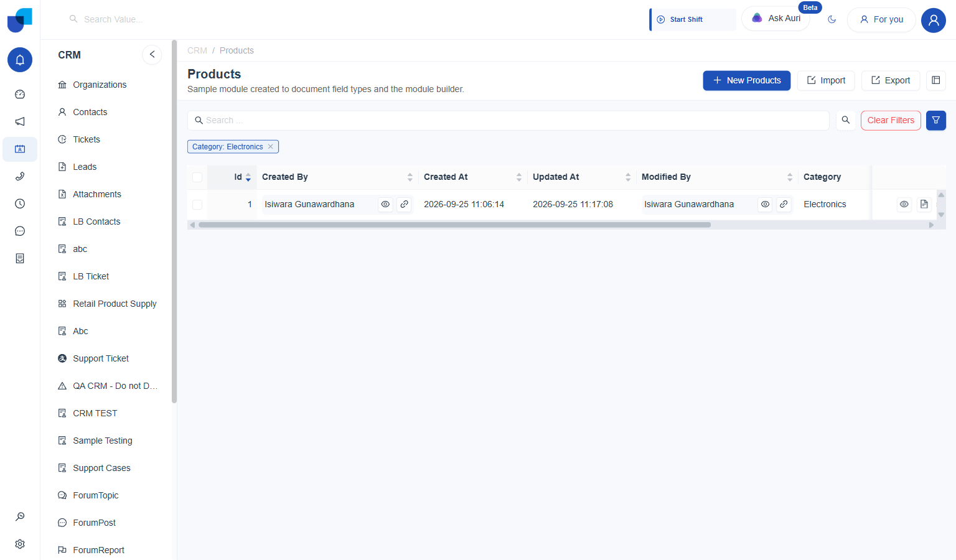Open the column layout settings icon
Viewport: 956px width, 560px height.
coord(936,80)
